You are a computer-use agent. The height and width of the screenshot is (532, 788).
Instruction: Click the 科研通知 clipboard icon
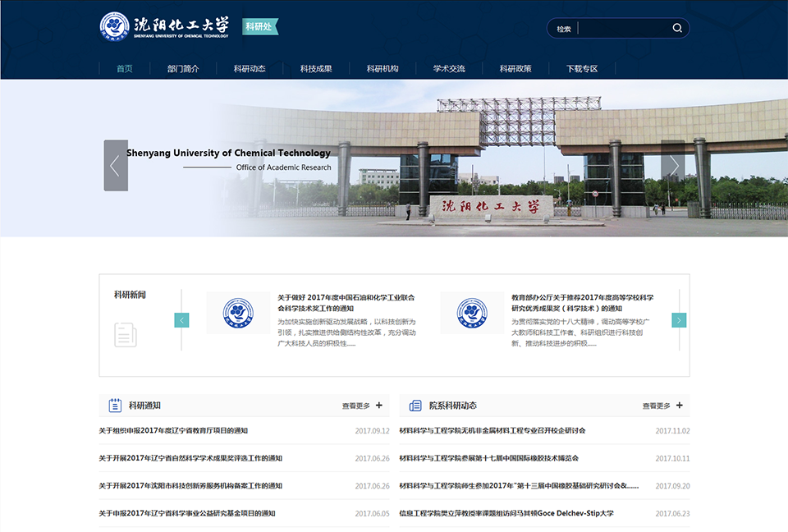click(x=115, y=406)
